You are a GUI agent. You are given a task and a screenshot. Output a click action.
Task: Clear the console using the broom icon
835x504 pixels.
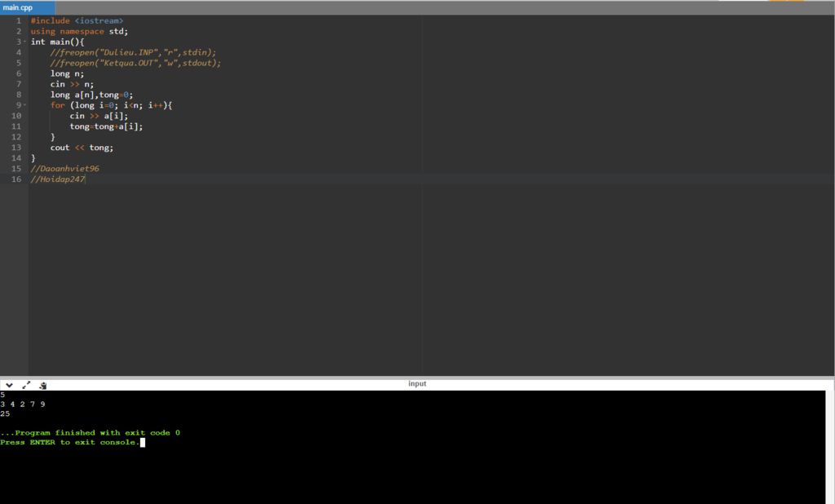pyautogui.click(x=43, y=385)
